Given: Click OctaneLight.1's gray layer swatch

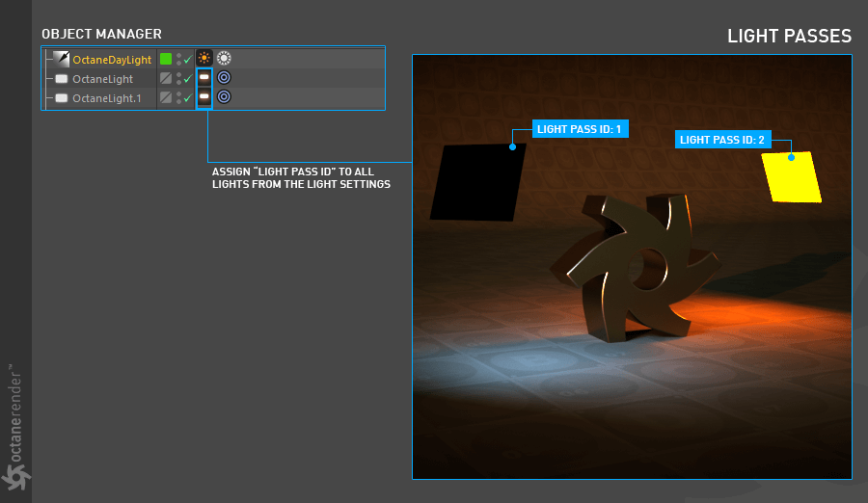Looking at the screenshot, I should pyautogui.click(x=166, y=97).
